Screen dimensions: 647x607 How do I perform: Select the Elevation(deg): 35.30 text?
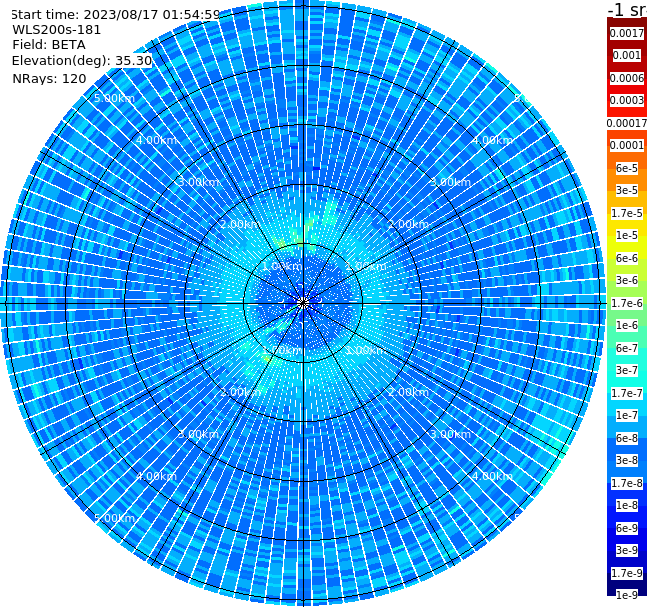point(82,61)
